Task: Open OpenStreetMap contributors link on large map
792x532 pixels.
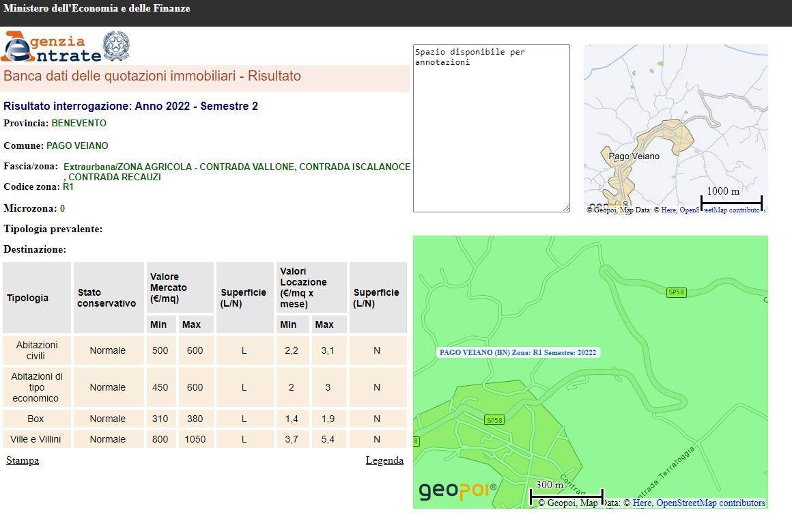Action: pos(710,503)
